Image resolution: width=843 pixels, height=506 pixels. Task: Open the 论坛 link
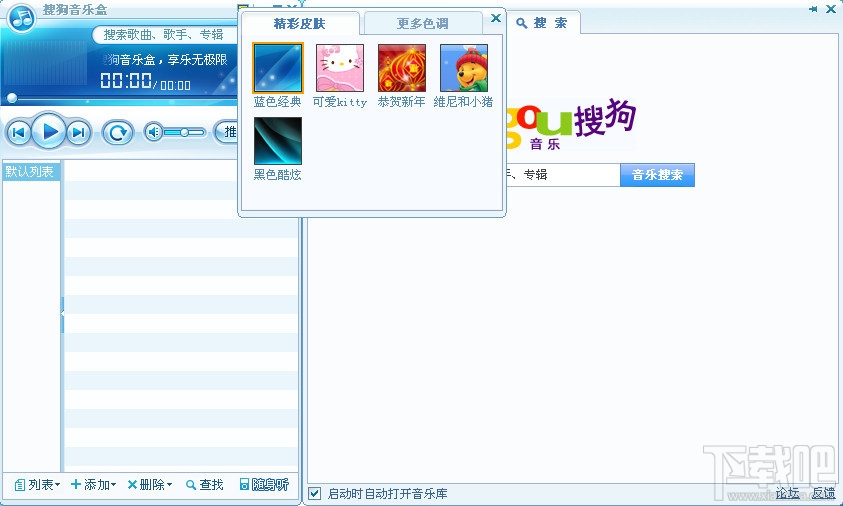[787, 493]
